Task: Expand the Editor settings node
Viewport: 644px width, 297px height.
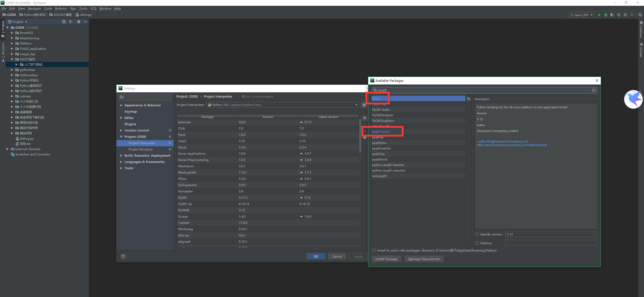Action: pos(121,118)
